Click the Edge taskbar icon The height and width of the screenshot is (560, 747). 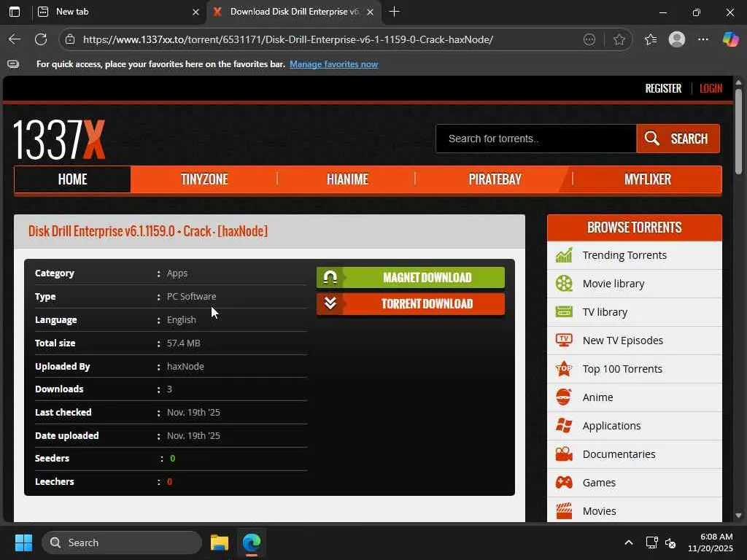coord(252,542)
